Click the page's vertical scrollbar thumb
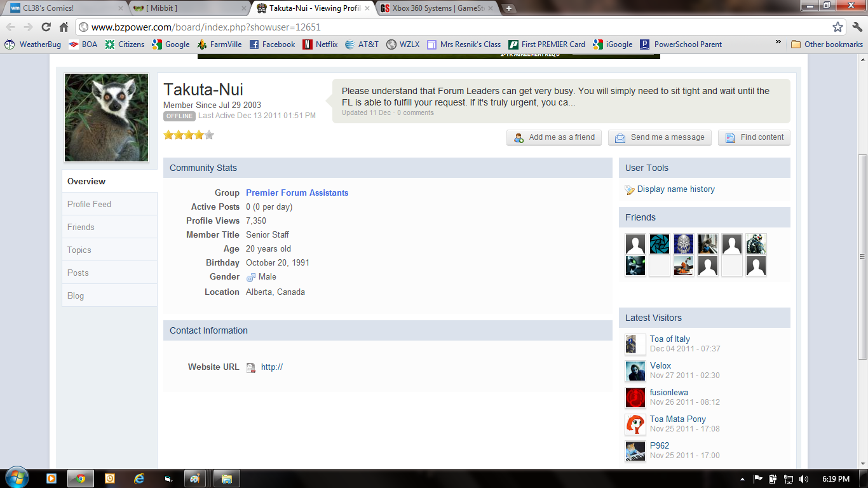Screen dimensions: 868x488 point(862,257)
